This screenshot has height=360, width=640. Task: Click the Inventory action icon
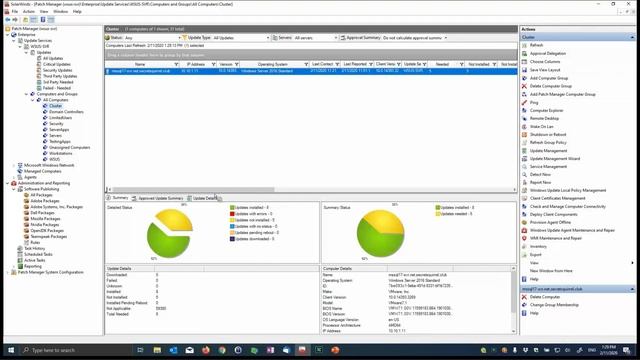pos(524,247)
